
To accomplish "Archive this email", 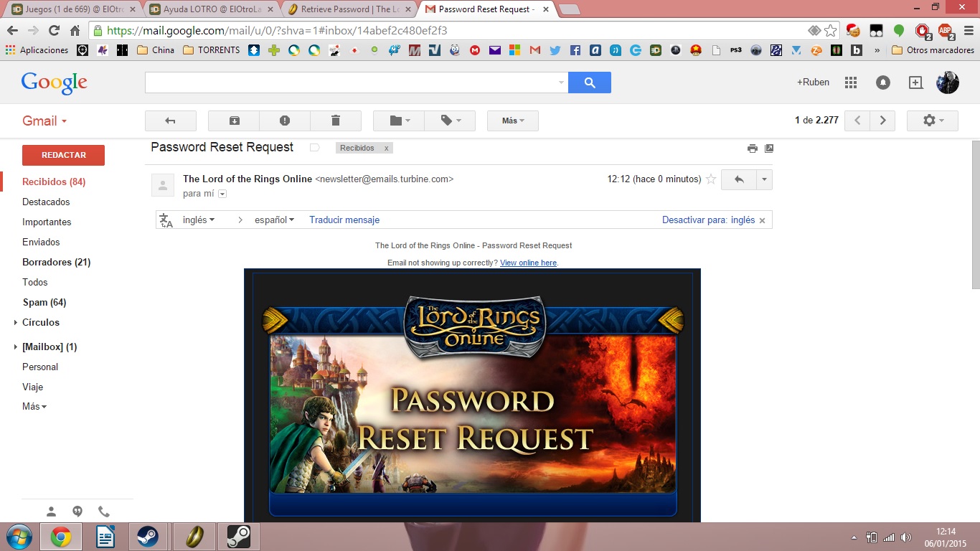I will coord(234,121).
